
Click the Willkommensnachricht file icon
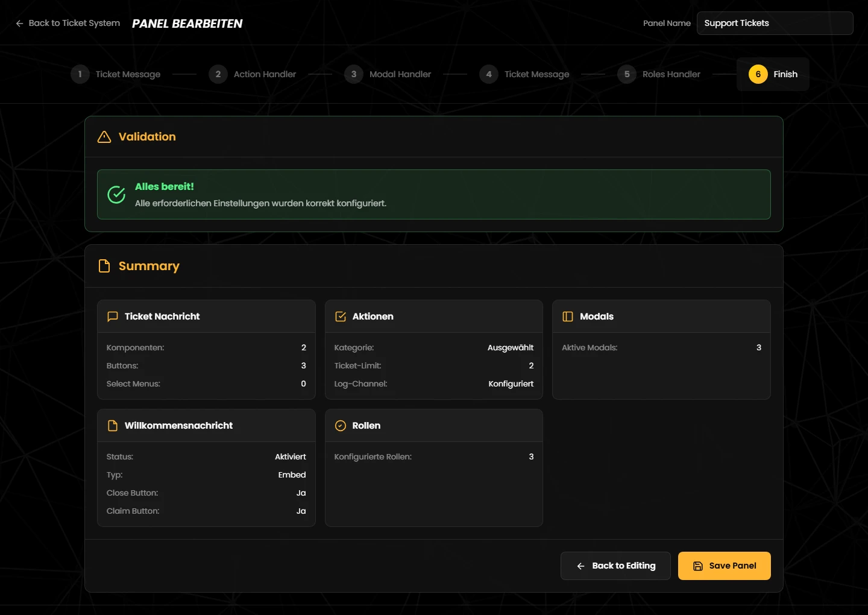click(113, 426)
